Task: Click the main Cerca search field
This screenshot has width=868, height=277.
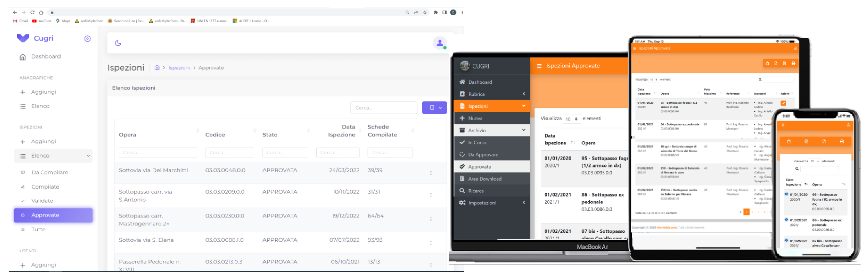Action: tap(383, 108)
